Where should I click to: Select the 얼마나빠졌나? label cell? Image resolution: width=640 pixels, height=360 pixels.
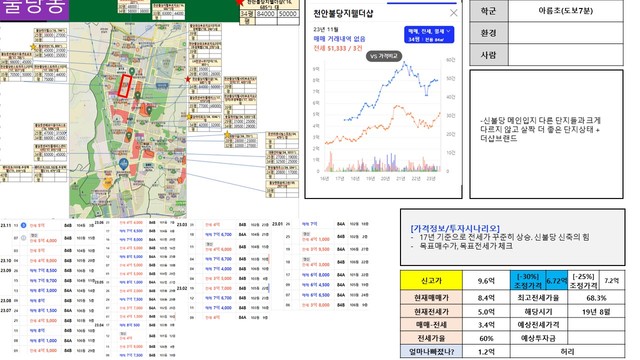(x=431, y=351)
